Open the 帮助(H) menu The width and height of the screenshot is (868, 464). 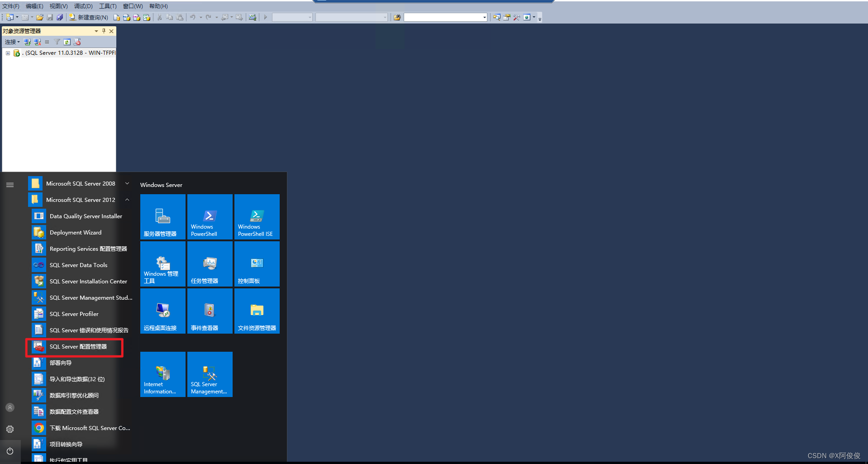(x=158, y=6)
